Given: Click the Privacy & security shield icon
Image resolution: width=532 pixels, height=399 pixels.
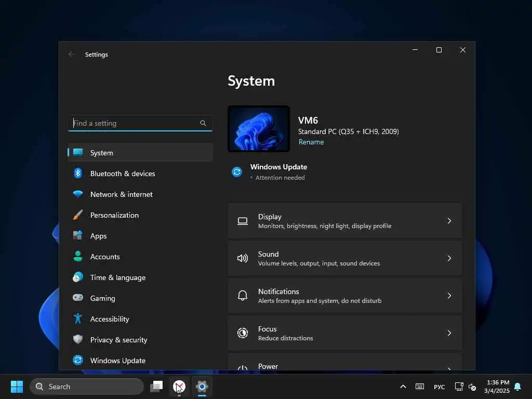Looking at the screenshot, I should pyautogui.click(x=78, y=339).
